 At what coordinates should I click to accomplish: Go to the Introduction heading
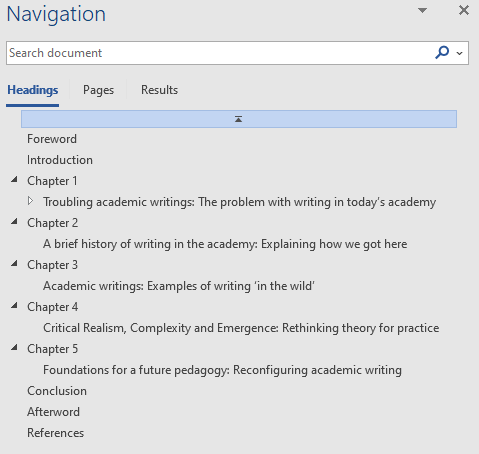(60, 160)
